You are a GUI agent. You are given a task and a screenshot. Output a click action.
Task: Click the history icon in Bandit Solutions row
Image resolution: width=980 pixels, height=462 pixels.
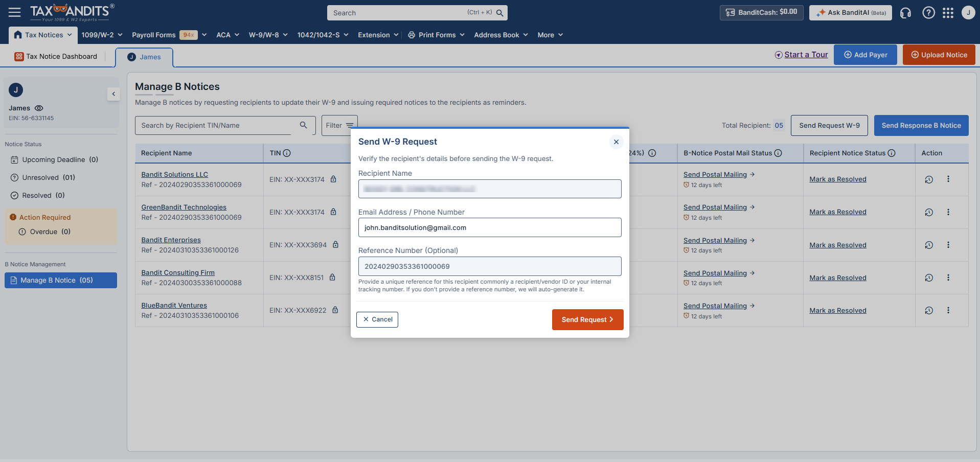pyautogui.click(x=928, y=179)
